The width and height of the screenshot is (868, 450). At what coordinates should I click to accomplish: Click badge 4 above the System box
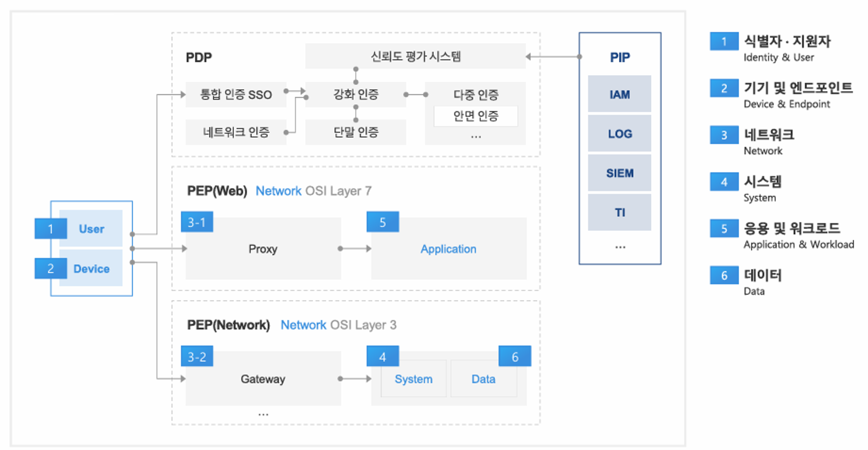pos(383,356)
